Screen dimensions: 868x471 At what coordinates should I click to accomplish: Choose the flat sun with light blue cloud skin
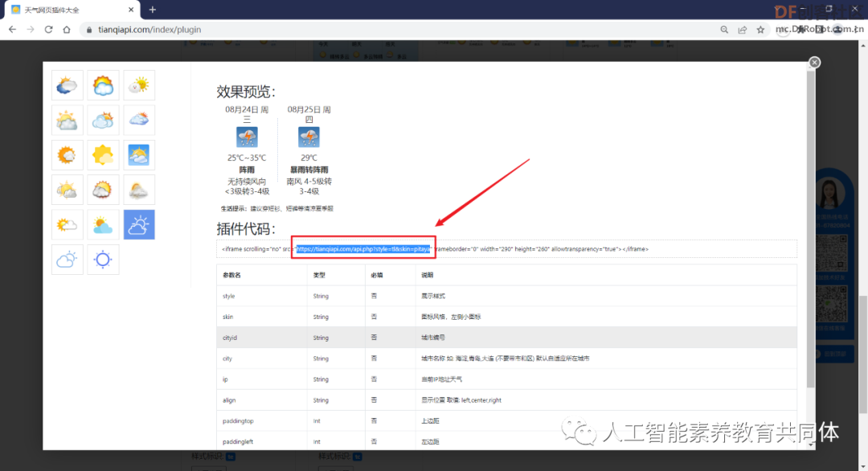pyautogui.click(x=103, y=225)
